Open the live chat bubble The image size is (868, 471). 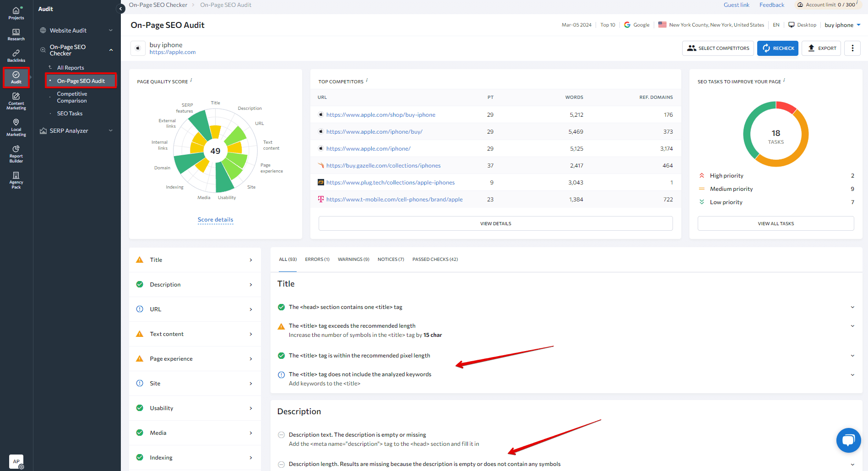tap(848, 440)
